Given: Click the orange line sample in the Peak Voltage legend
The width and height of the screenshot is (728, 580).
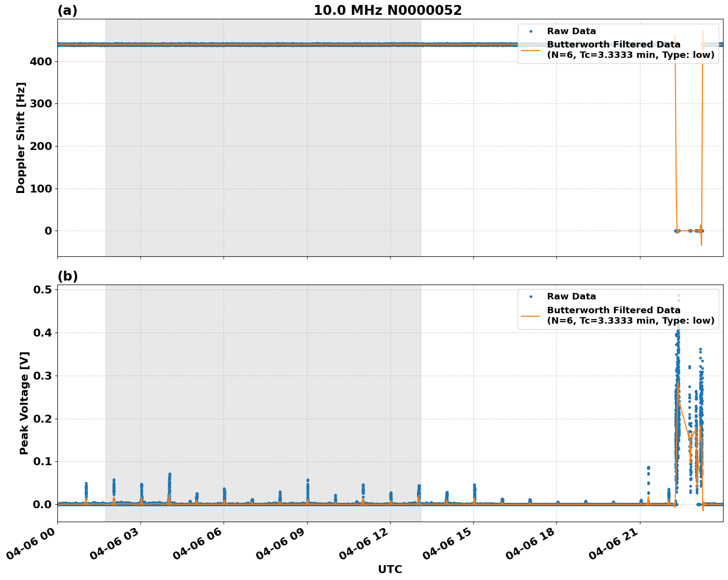Looking at the screenshot, I should click(531, 315).
